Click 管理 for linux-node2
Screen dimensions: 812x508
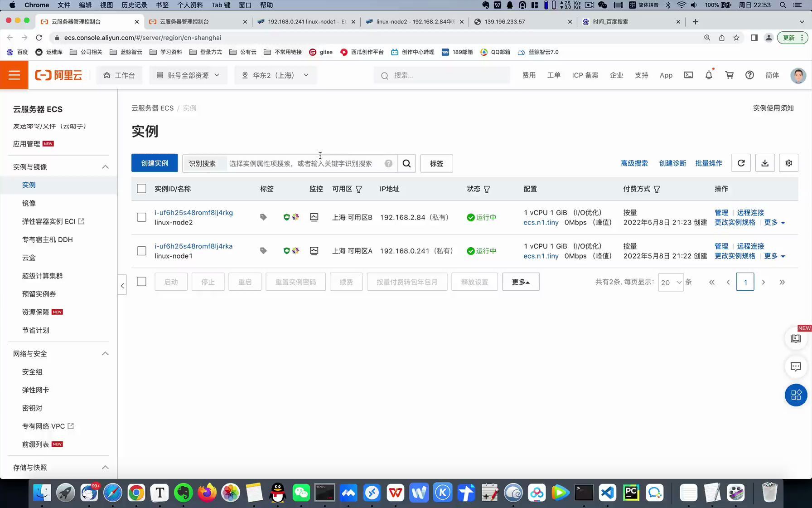click(721, 212)
